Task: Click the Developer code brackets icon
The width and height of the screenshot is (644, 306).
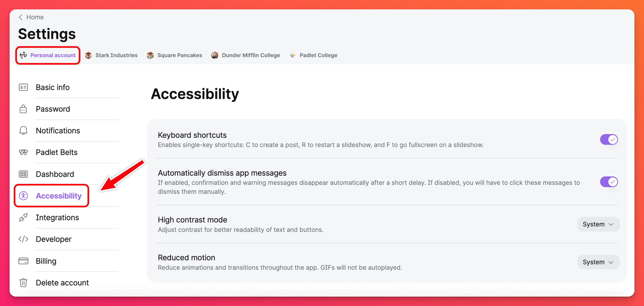Action: coord(23,239)
